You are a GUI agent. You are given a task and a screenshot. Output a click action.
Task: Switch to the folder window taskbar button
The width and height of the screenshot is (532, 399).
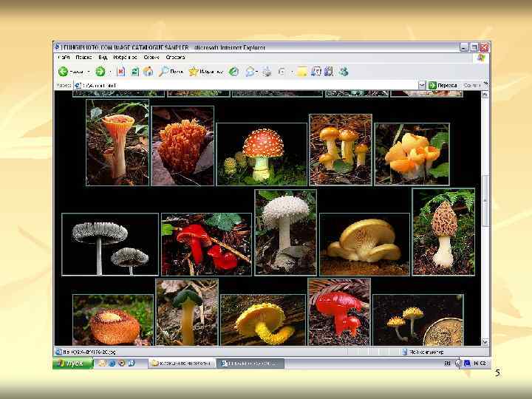182,364
